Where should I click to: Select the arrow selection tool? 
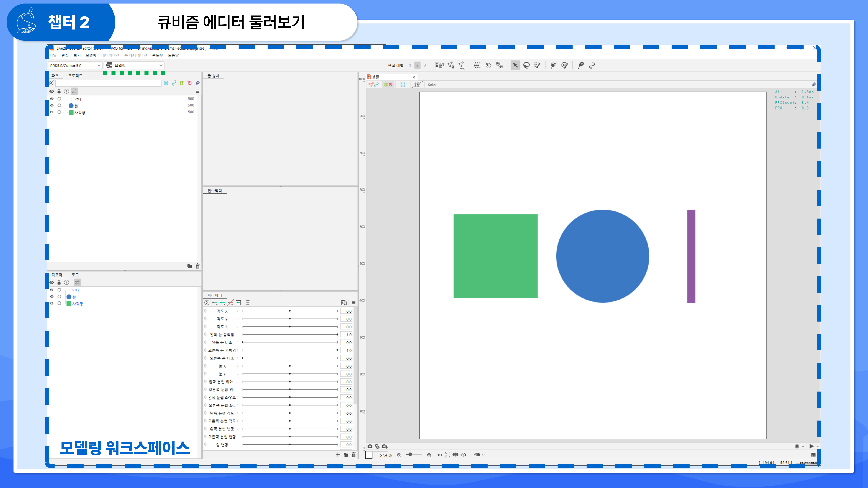coord(515,65)
